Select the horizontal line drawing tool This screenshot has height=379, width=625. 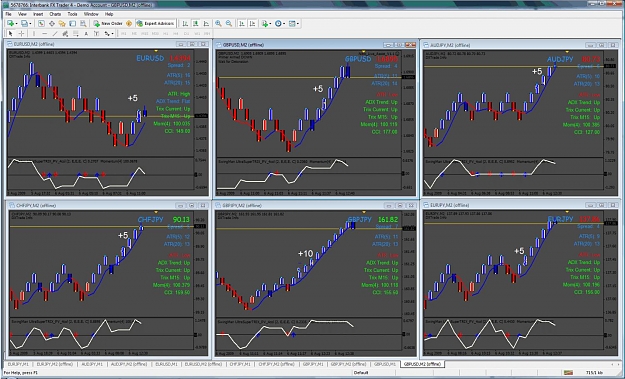pos(45,34)
